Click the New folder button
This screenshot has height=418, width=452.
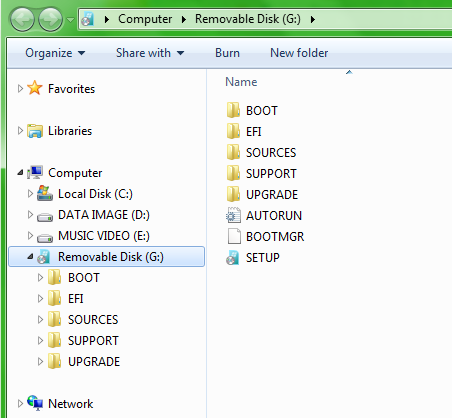[299, 53]
